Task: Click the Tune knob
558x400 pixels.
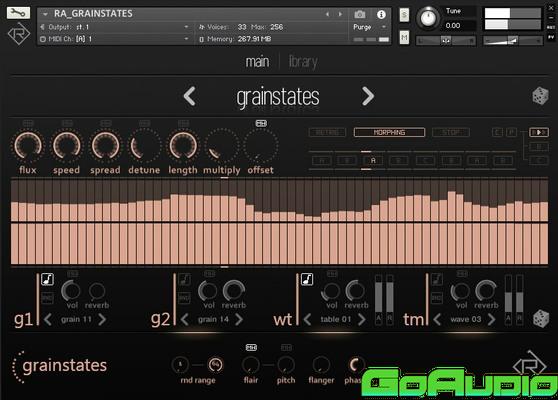Action: click(x=428, y=18)
